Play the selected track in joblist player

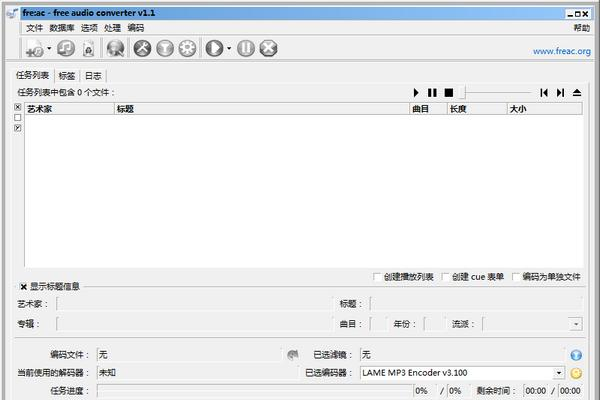click(416, 93)
